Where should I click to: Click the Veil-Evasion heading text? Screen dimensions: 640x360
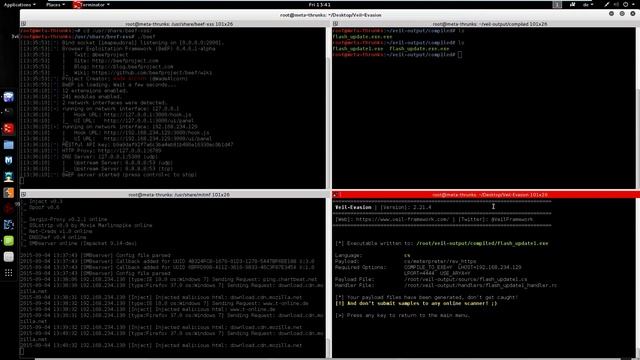[353, 207]
